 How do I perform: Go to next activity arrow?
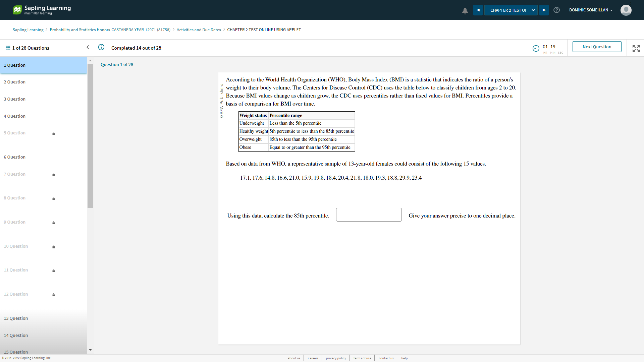pyautogui.click(x=544, y=10)
